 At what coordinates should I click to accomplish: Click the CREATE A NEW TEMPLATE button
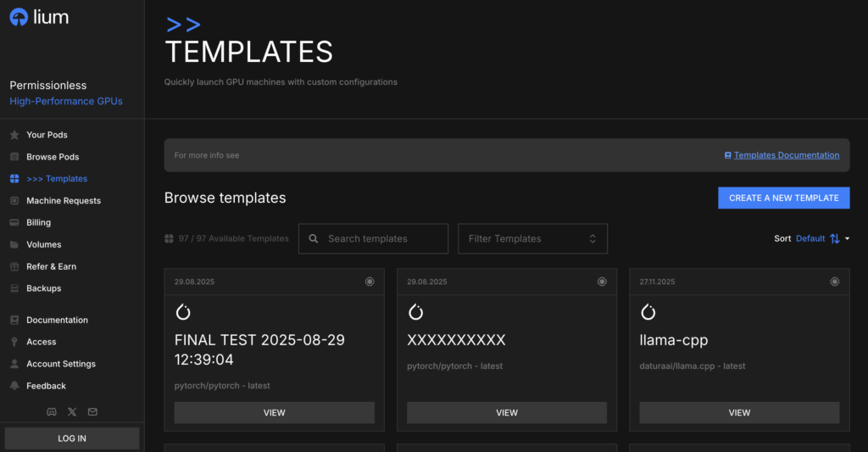[783, 198]
